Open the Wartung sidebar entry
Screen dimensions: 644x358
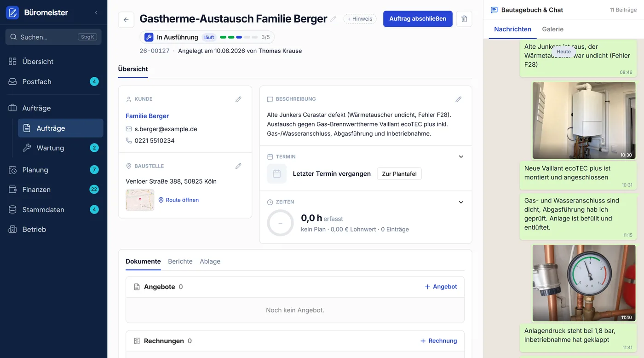click(60, 148)
